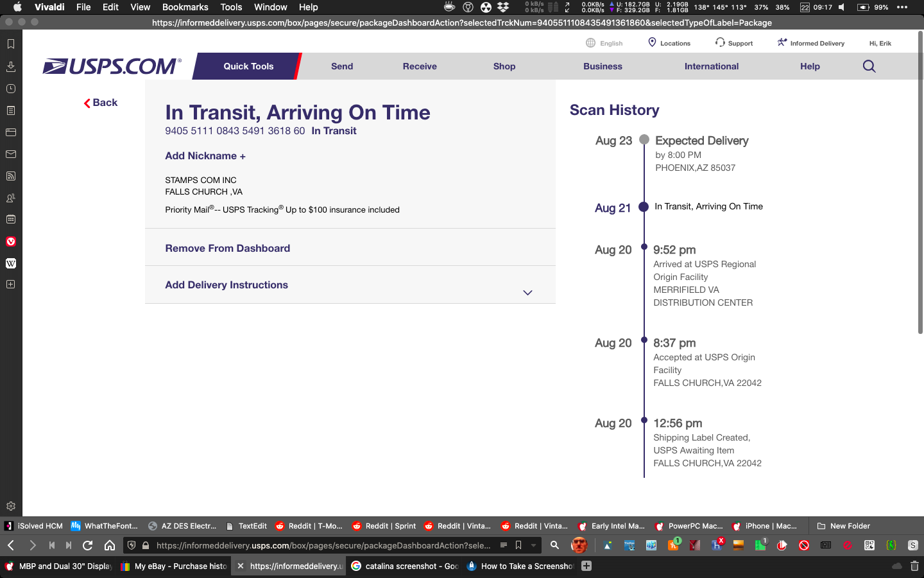
Task: Click the sync cloud icon in tab bar
Action: pyautogui.click(x=897, y=566)
